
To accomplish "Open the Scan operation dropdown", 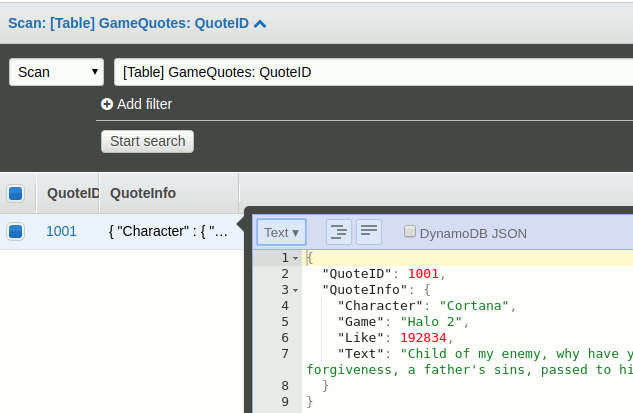I will (57, 72).
